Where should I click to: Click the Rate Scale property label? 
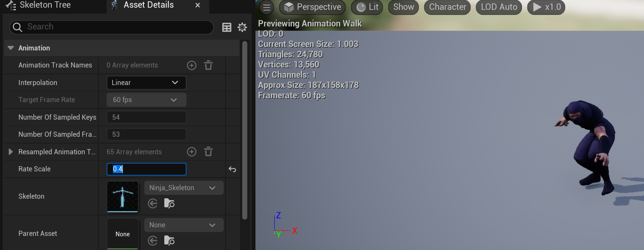[x=34, y=169]
